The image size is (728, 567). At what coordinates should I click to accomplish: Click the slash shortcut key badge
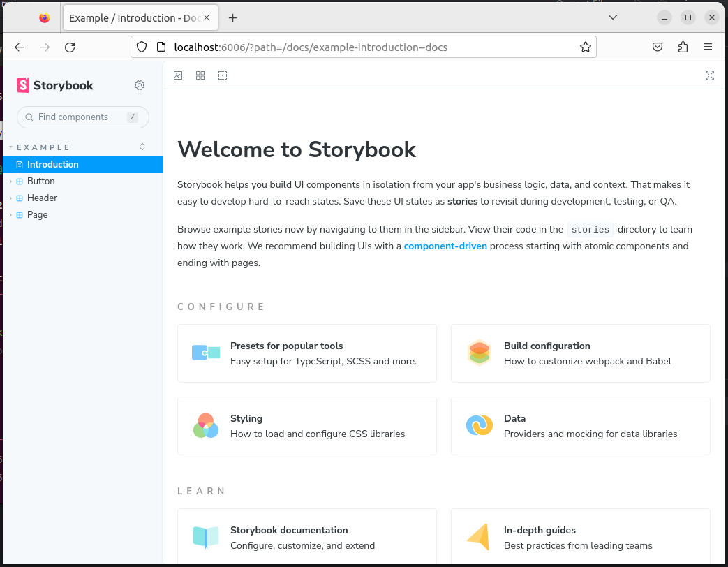[133, 117]
